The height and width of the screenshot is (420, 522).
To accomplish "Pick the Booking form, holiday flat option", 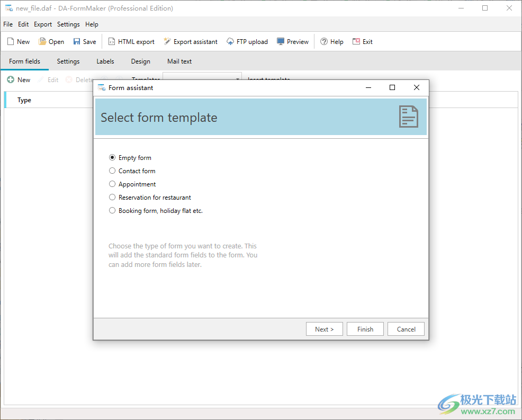I will [112, 211].
